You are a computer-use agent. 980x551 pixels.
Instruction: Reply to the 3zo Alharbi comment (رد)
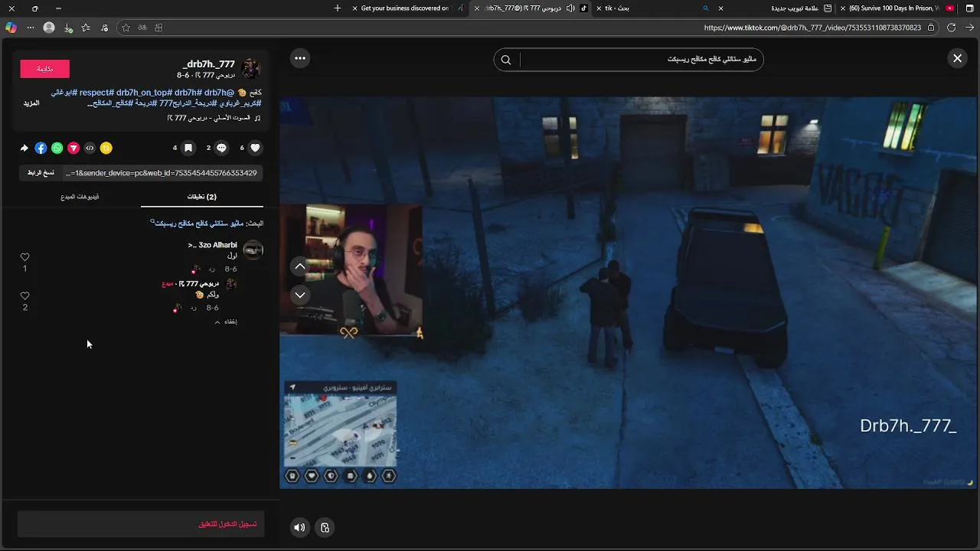coord(212,269)
